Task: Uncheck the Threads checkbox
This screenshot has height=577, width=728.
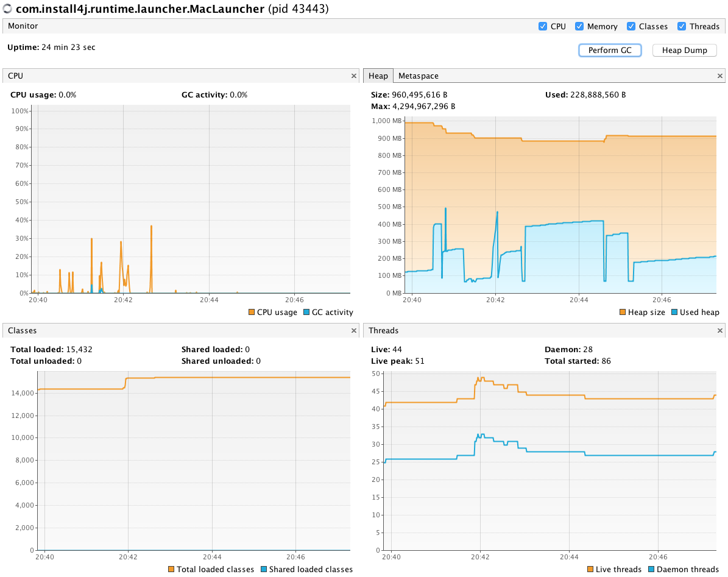Action: point(682,26)
